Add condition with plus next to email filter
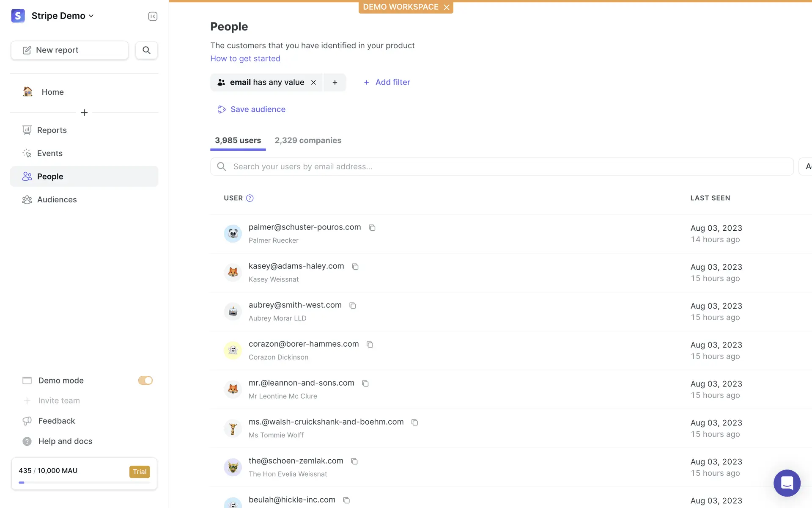This screenshot has width=812, height=508. [x=335, y=83]
